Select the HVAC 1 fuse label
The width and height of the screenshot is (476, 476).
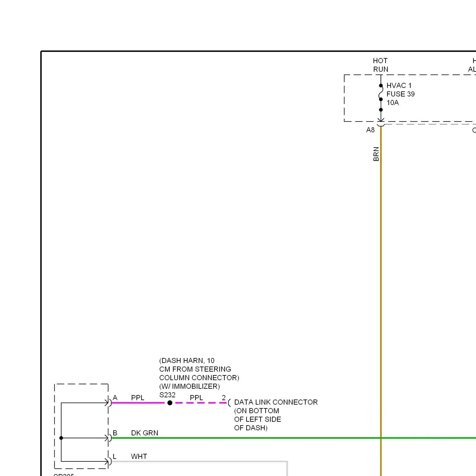(399, 85)
